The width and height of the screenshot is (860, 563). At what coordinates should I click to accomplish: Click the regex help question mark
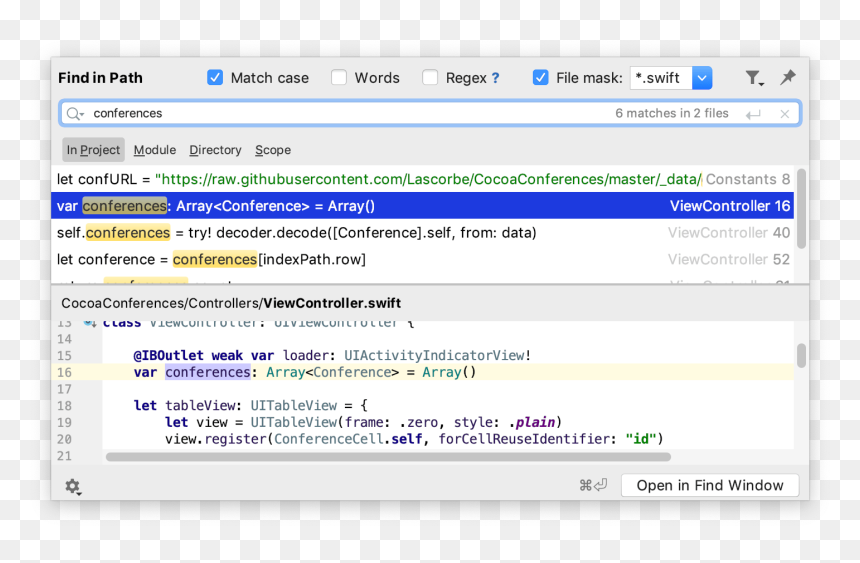495,78
